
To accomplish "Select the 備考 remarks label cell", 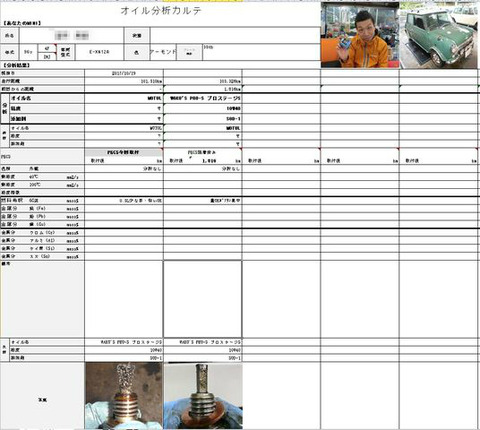I will click(42, 299).
